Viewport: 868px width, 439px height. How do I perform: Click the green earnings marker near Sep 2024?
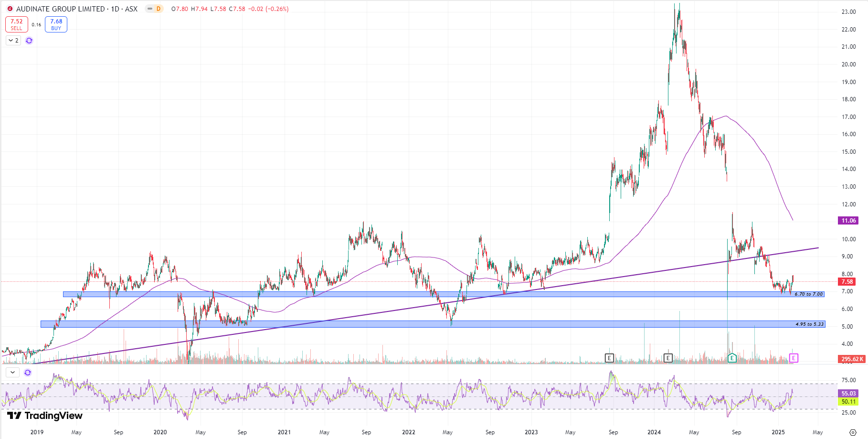pyautogui.click(x=731, y=358)
